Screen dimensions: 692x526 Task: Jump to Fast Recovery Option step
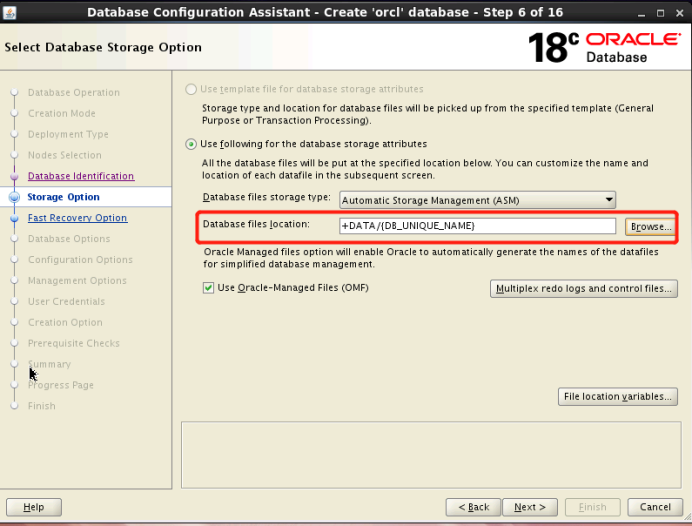[78, 218]
